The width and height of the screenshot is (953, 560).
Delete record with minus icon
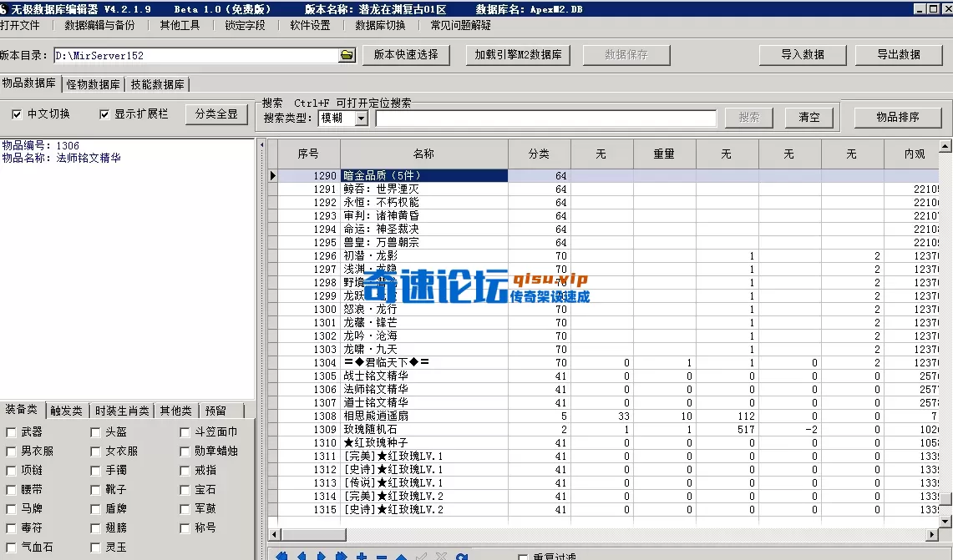(x=381, y=556)
